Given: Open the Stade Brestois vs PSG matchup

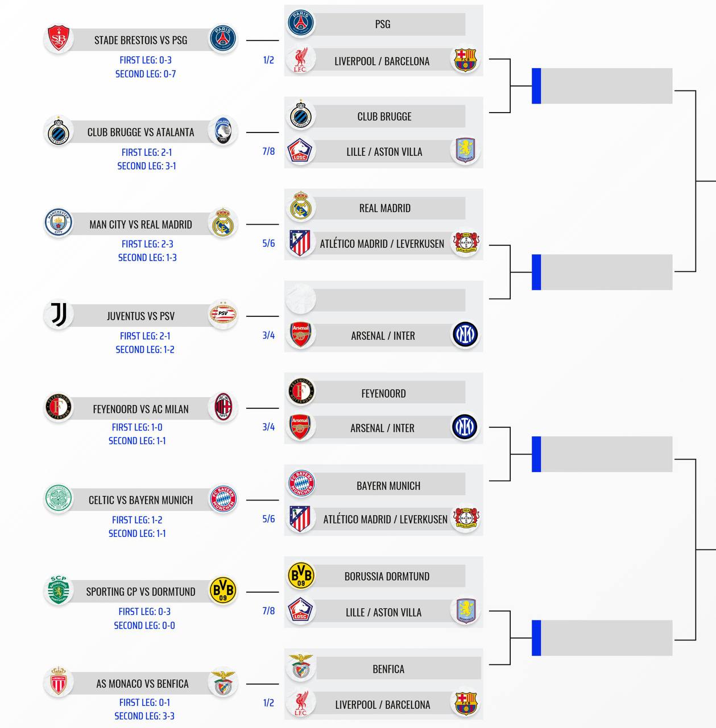Looking at the screenshot, I should click(140, 40).
